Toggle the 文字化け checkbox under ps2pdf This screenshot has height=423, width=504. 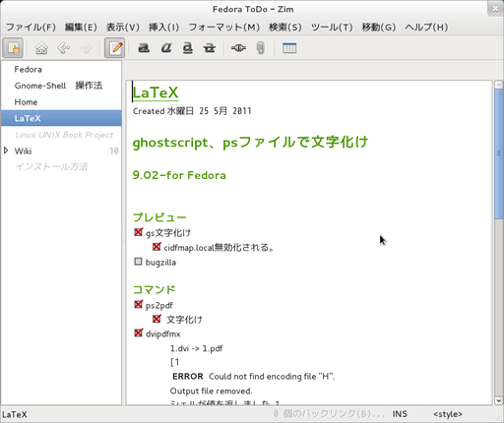point(157,319)
